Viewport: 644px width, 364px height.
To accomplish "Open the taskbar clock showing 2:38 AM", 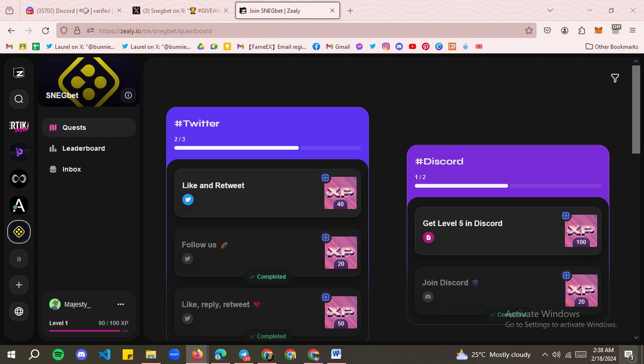I will pos(604,354).
